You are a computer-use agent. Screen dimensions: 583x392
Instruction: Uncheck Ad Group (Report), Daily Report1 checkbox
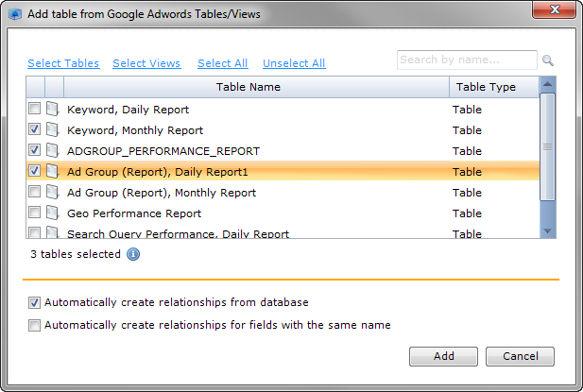(x=35, y=171)
